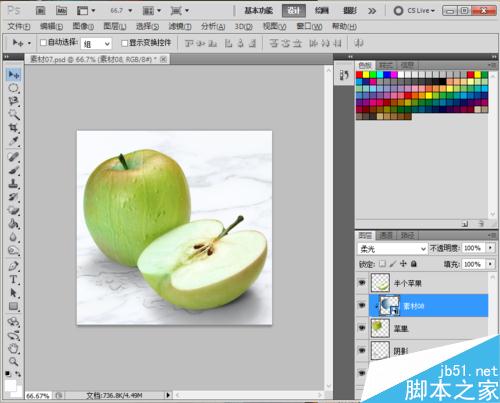Select the Crop tool
500x403 pixels.
point(13,128)
